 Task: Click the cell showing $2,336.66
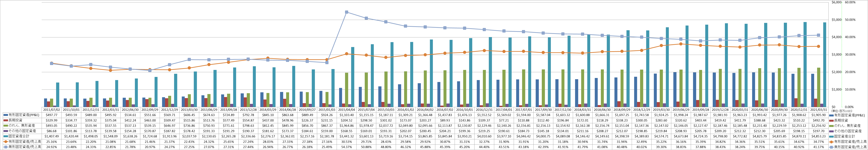(248, 137)
